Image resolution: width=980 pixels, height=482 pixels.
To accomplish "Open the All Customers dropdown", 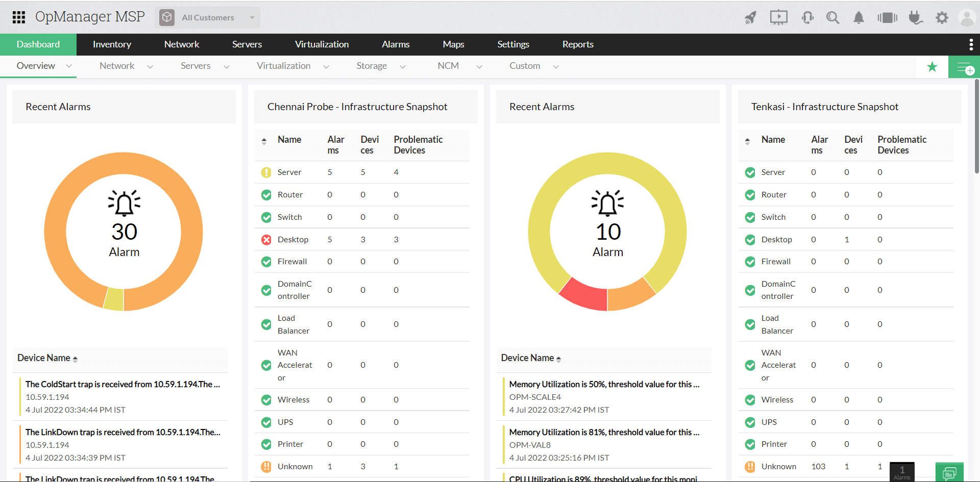I will point(207,17).
